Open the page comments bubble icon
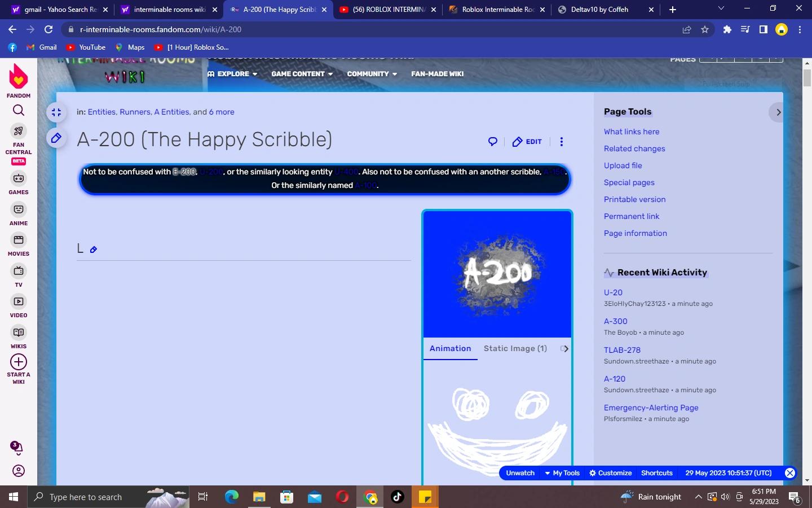The image size is (812, 508). click(493, 142)
